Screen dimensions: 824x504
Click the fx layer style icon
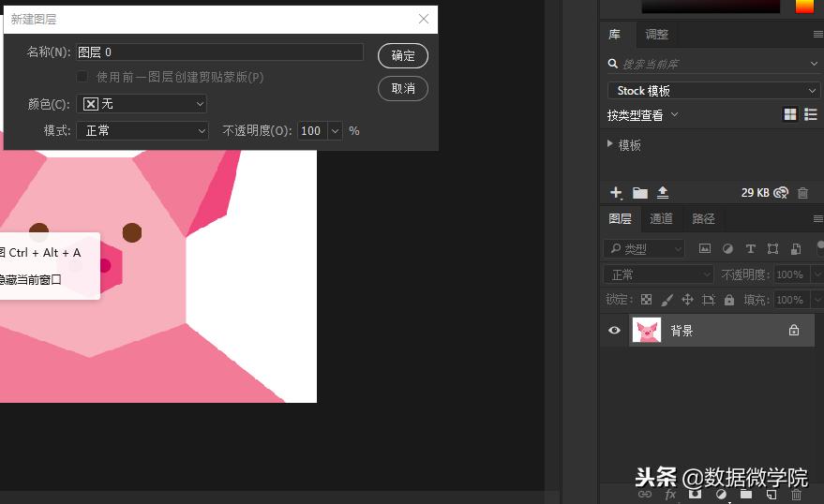click(x=670, y=494)
